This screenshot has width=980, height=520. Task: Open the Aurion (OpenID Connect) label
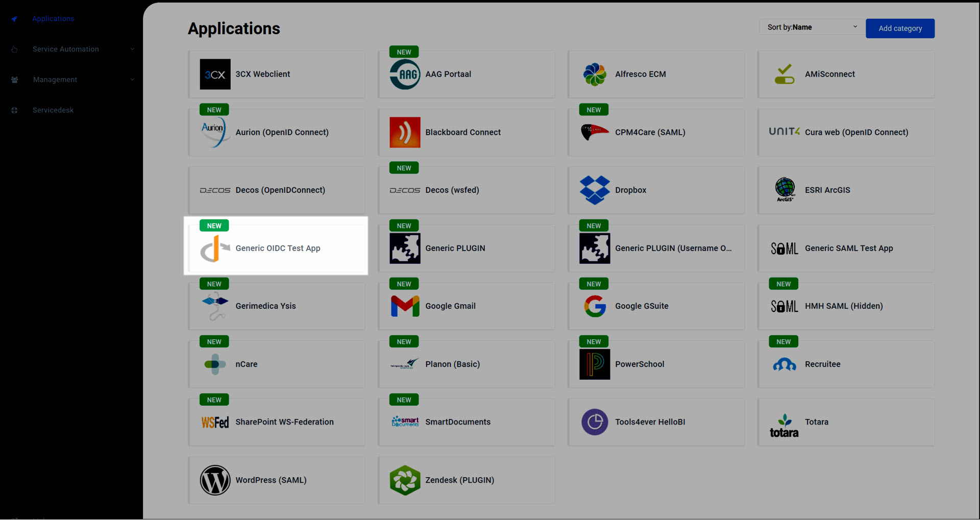(282, 133)
